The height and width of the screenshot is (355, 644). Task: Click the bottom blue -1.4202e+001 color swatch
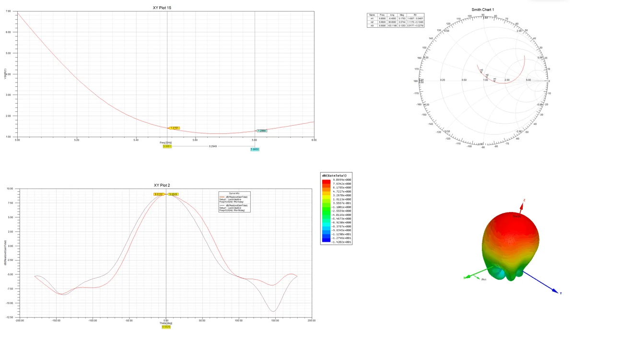326,241
